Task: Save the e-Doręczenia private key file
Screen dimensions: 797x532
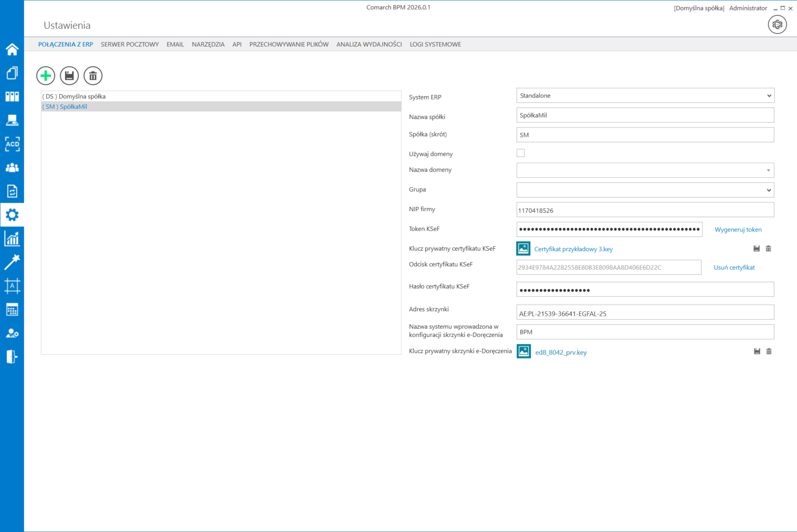Action: 757,351
